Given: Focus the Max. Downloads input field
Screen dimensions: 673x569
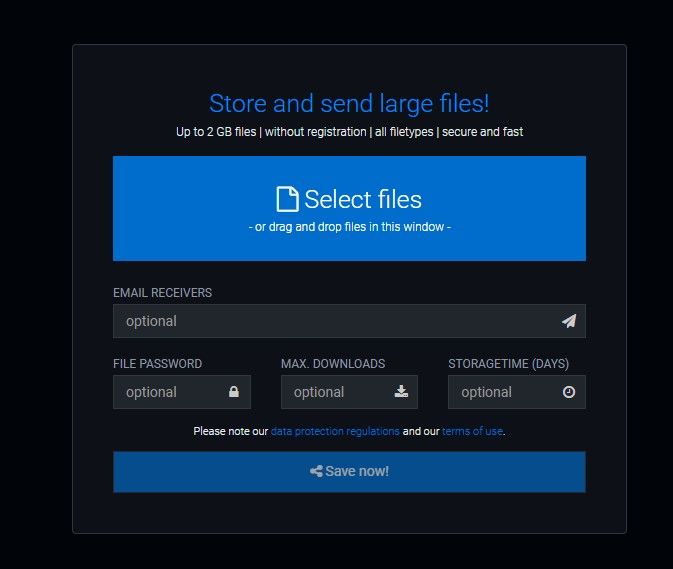Looking at the screenshot, I should (x=349, y=392).
